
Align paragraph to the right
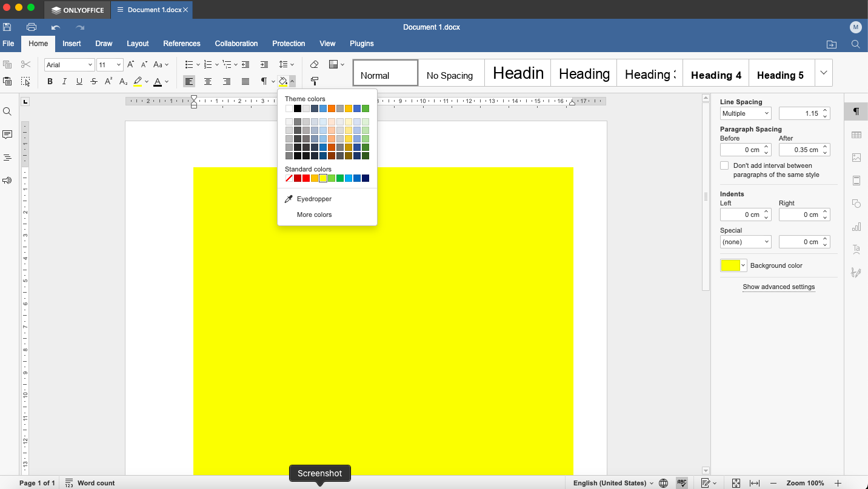pyautogui.click(x=227, y=81)
